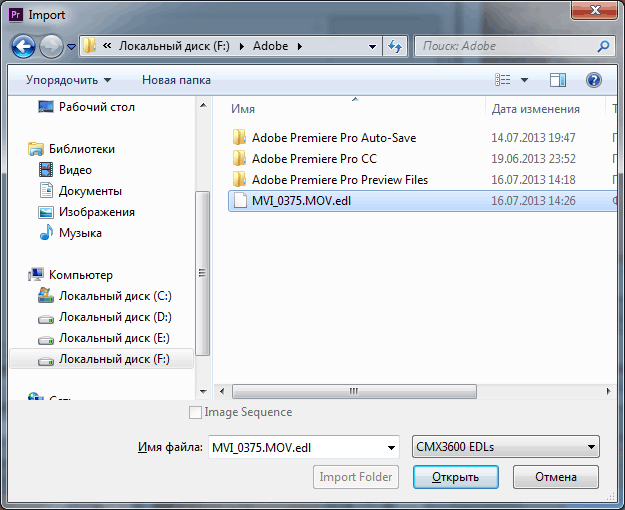625x510 pixels.
Task: Open the recent locations dropdown arrow
Action: [71, 47]
